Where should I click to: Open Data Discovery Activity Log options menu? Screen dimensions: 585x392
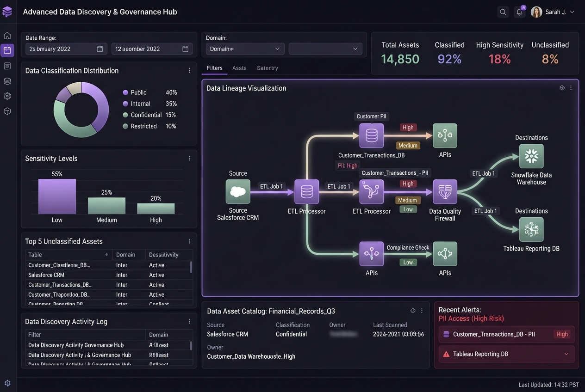(190, 321)
